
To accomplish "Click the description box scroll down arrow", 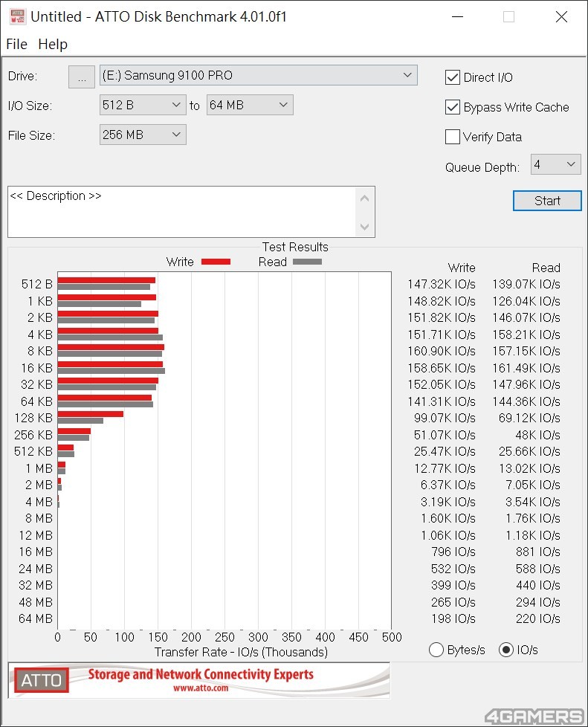I will pos(364,227).
